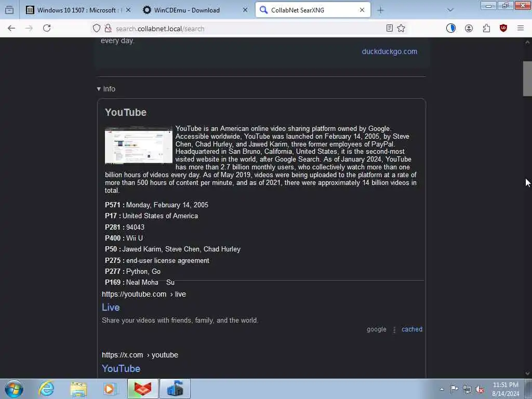Click the address bar URL field

(248, 29)
